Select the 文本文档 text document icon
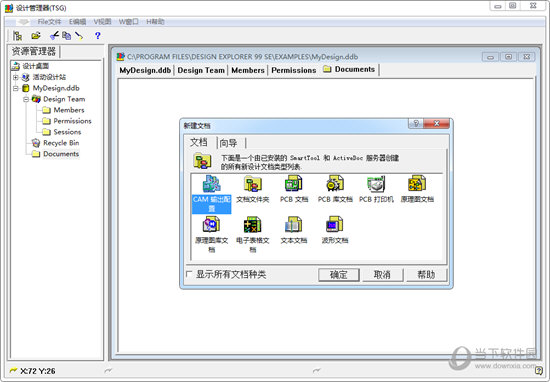 click(x=294, y=224)
